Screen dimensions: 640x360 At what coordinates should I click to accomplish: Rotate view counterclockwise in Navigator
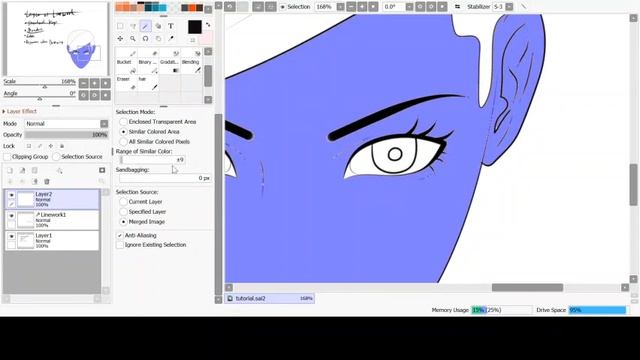pos(84,95)
